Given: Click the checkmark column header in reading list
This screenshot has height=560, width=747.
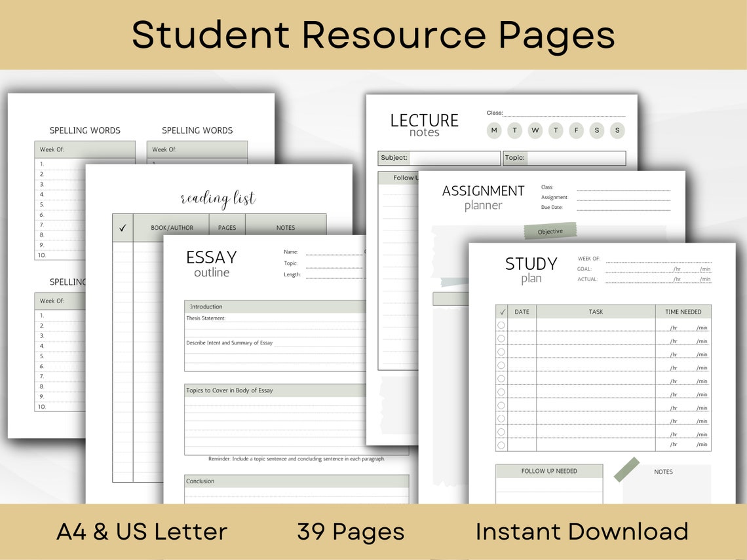Looking at the screenshot, I should (x=122, y=227).
